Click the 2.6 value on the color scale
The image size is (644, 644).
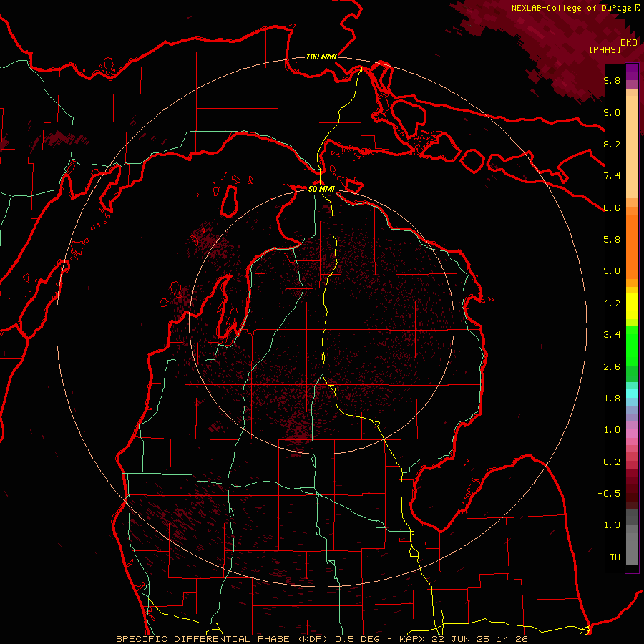pyautogui.click(x=612, y=367)
